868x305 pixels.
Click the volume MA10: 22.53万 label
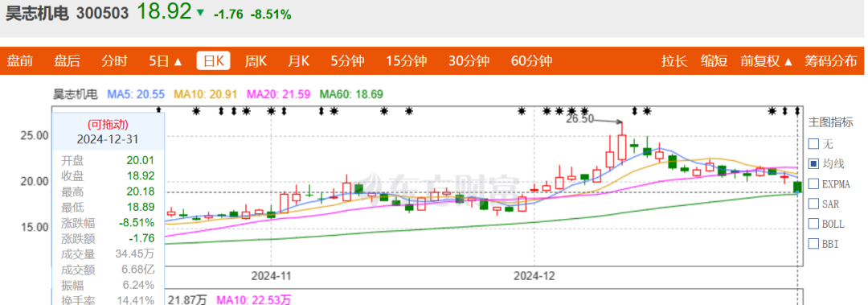[x=253, y=300]
